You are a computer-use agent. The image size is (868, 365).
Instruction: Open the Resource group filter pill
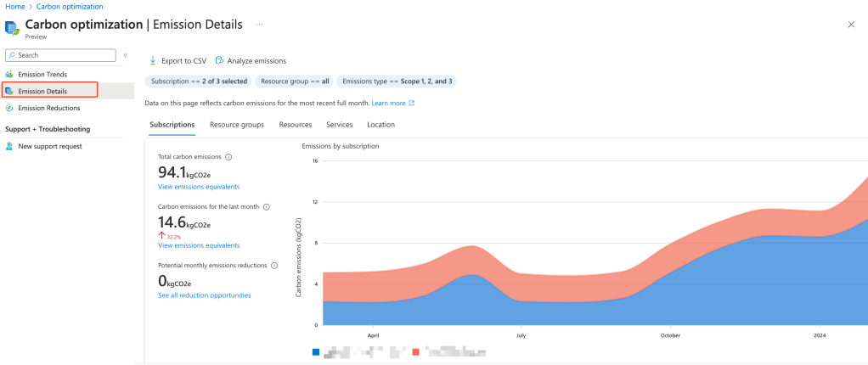(295, 81)
